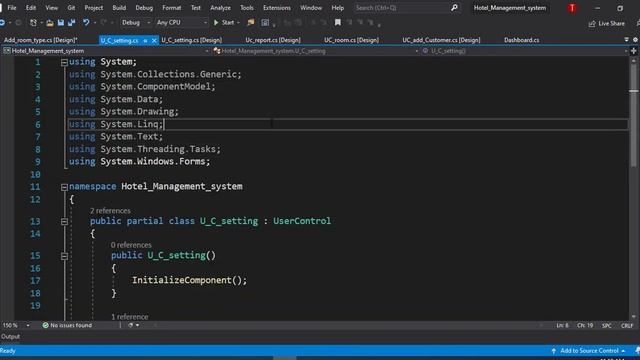Open the tab list overflow icon

coord(627,40)
